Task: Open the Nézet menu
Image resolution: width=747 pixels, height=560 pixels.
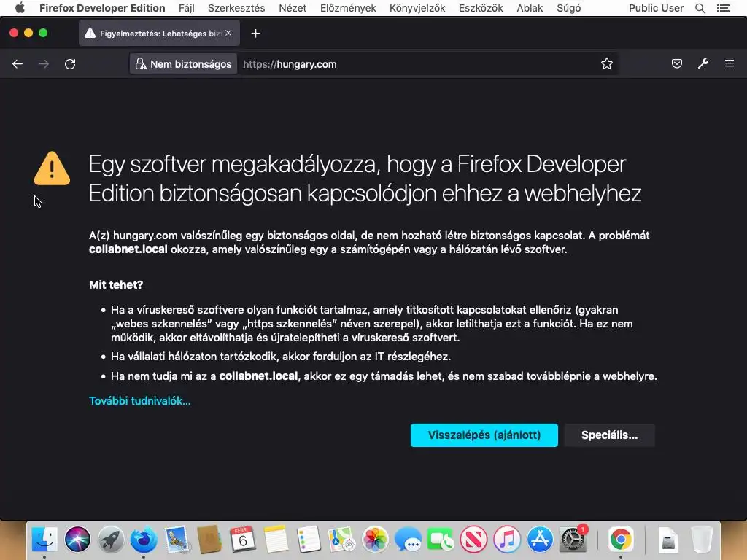Action: pyautogui.click(x=293, y=8)
